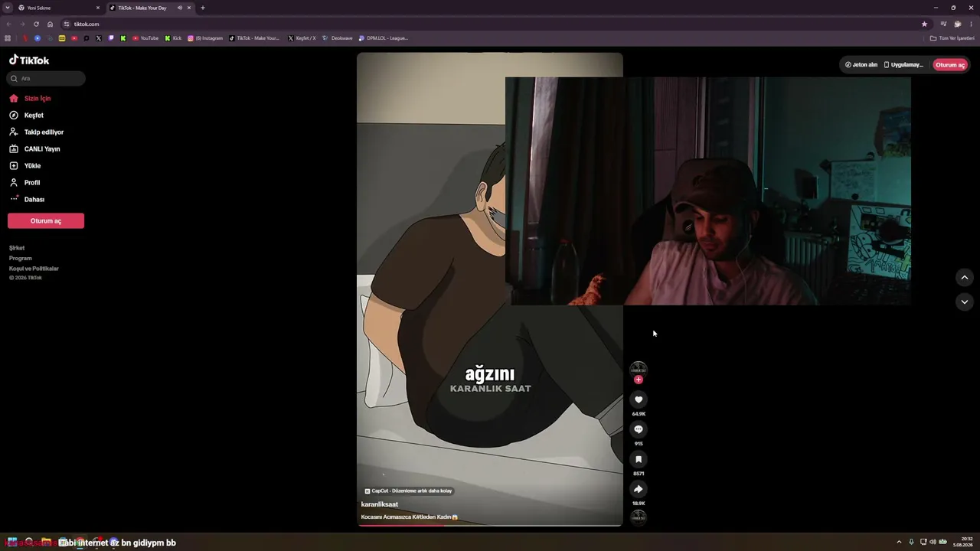Go to Profil in the sidebar
Image resolution: width=980 pixels, height=551 pixels.
pos(24,183)
